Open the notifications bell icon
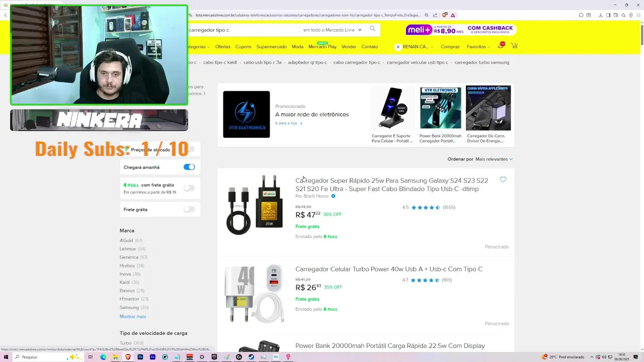Screen dimensions: 644x362 click(501, 46)
